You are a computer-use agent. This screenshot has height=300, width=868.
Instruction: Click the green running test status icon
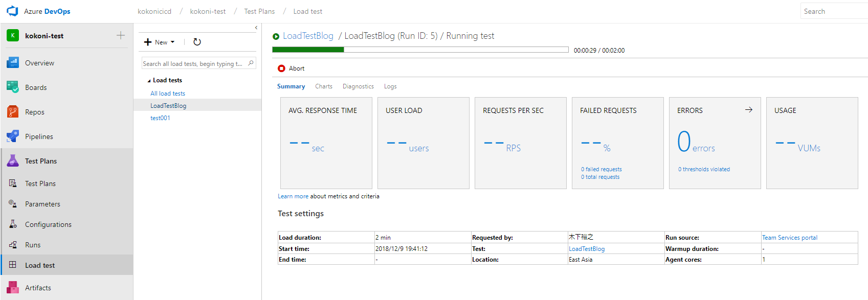pos(276,36)
